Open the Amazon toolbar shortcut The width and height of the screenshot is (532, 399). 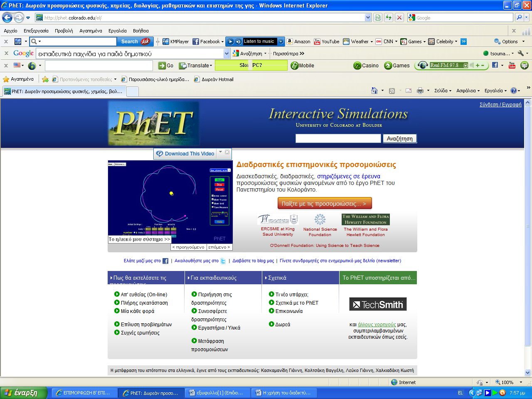click(x=298, y=42)
